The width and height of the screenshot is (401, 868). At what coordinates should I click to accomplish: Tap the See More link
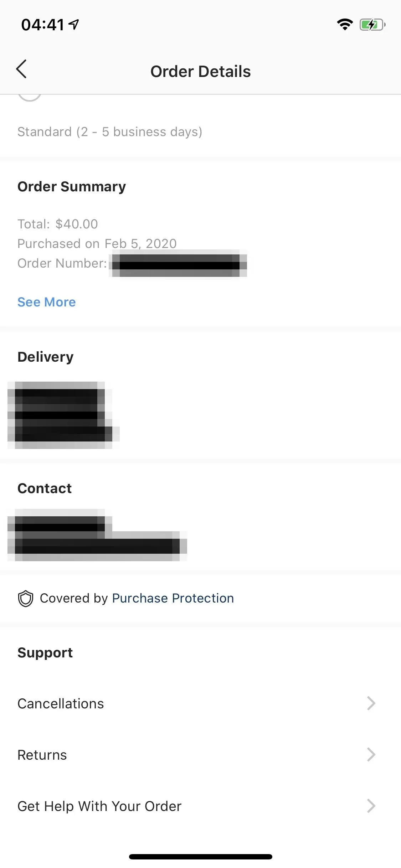point(47,302)
